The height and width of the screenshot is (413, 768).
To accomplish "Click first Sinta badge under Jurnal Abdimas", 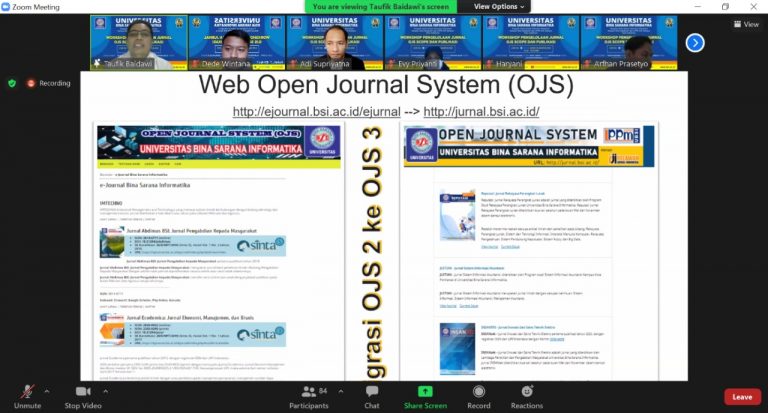I will pyautogui.click(x=261, y=245).
